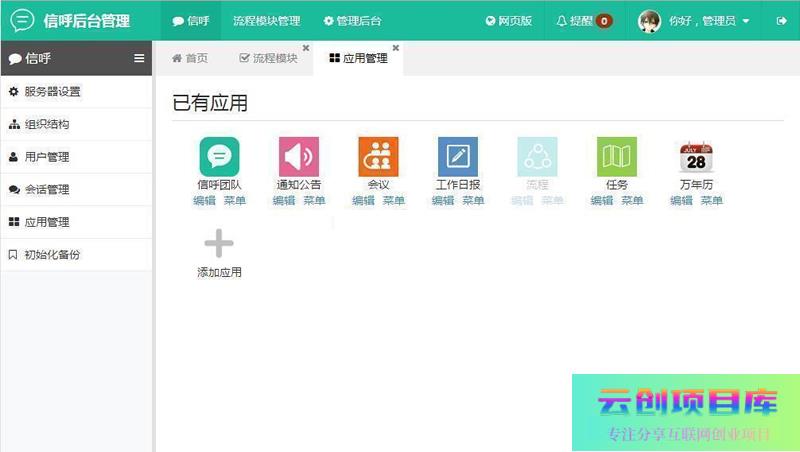Image resolution: width=800 pixels, height=452 pixels.
Task: Click 编辑 under 会议
Action: tap(364, 200)
